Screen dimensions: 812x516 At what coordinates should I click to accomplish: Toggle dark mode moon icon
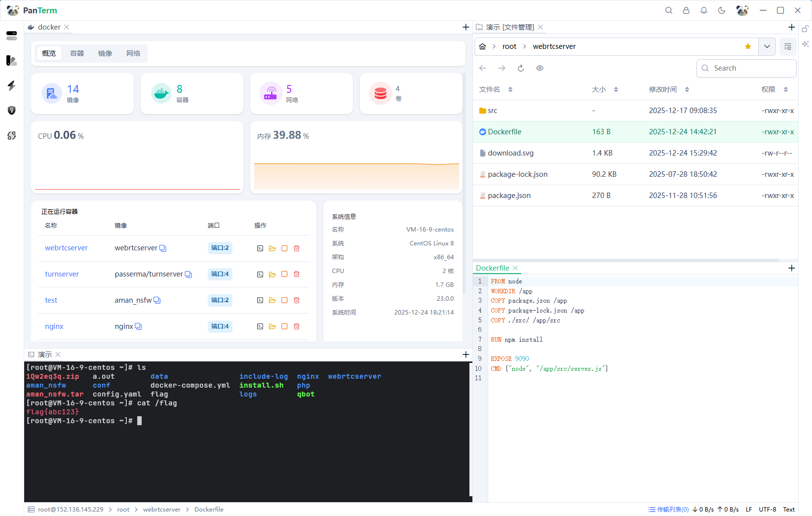click(x=722, y=10)
